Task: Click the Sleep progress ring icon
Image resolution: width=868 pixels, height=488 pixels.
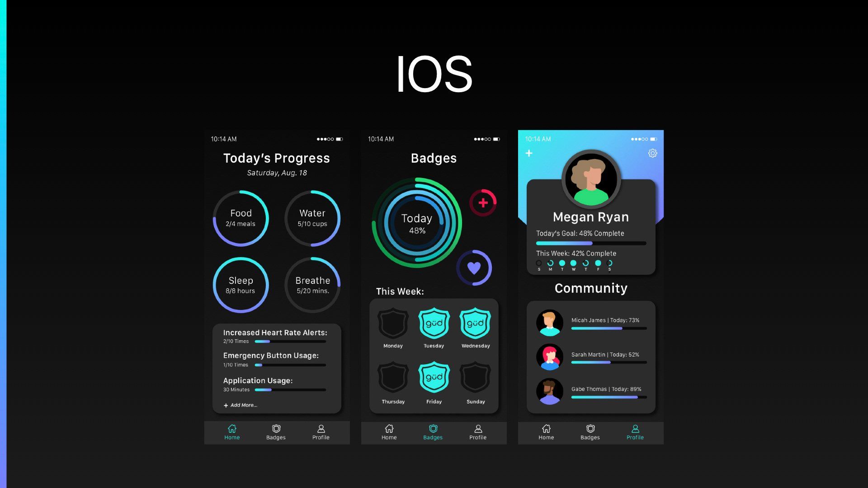Action: 241,285
